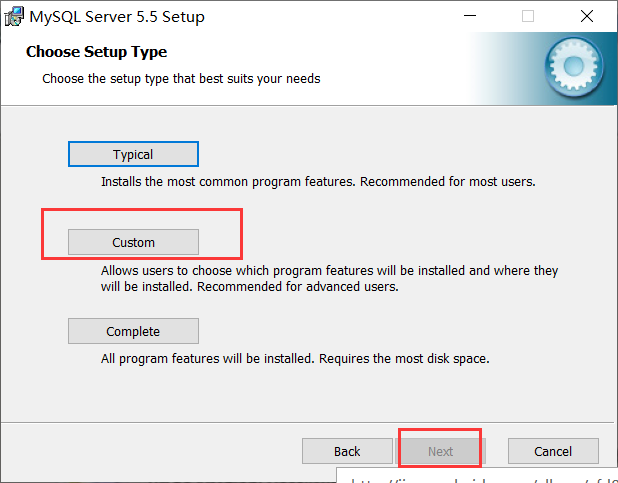Open the partially visible URL link at bottom
This screenshot has height=483, width=618.
coord(480,478)
